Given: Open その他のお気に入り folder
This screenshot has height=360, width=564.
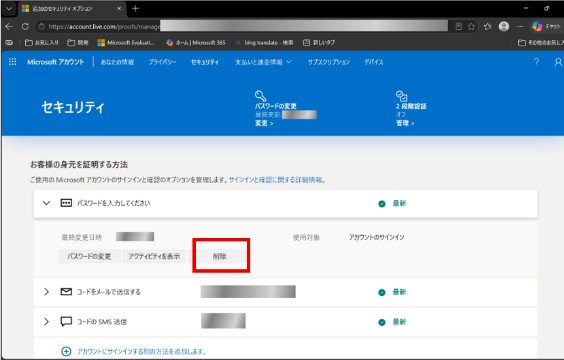Looking at the screenshot, I should (540, 42).
